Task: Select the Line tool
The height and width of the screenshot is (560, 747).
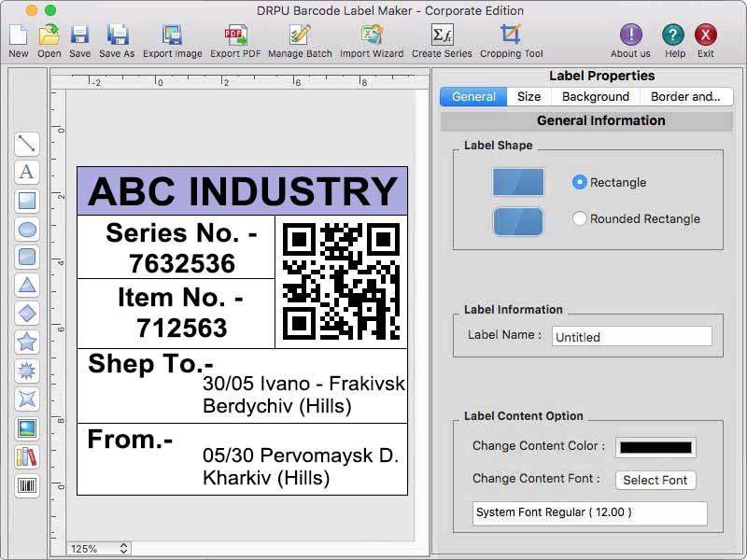Action: (x=27, y=144)
